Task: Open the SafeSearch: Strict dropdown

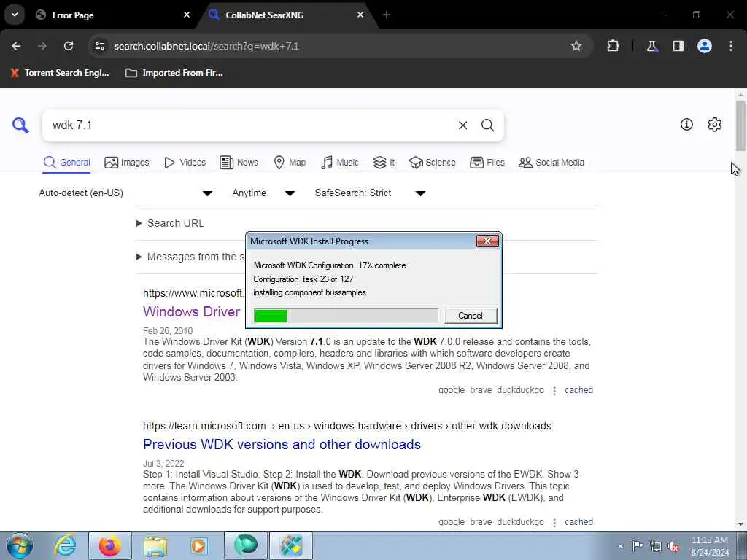Action: coord(370,192)
